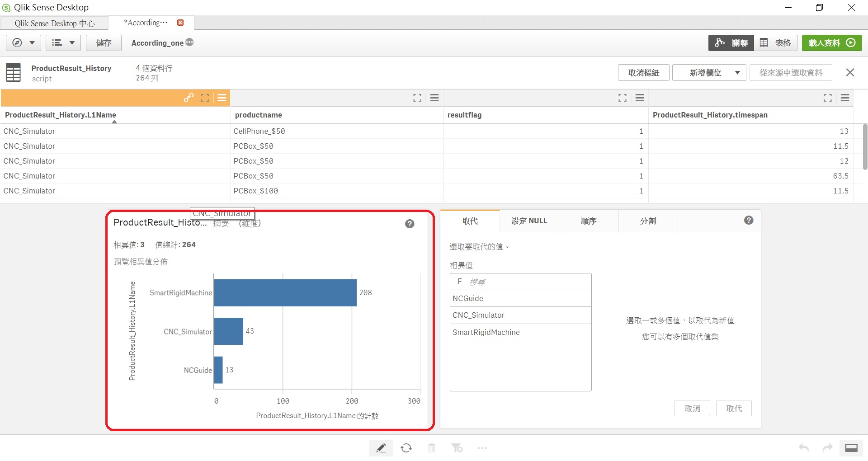Click the 取消 cancel button

(692, 408)
